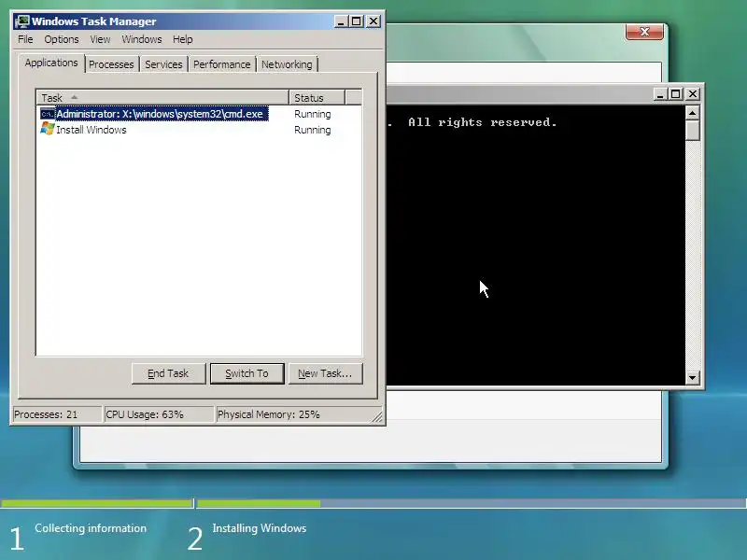747x560 pixels.
Task: Switch to the Networking tab
Action: point(287,64)
